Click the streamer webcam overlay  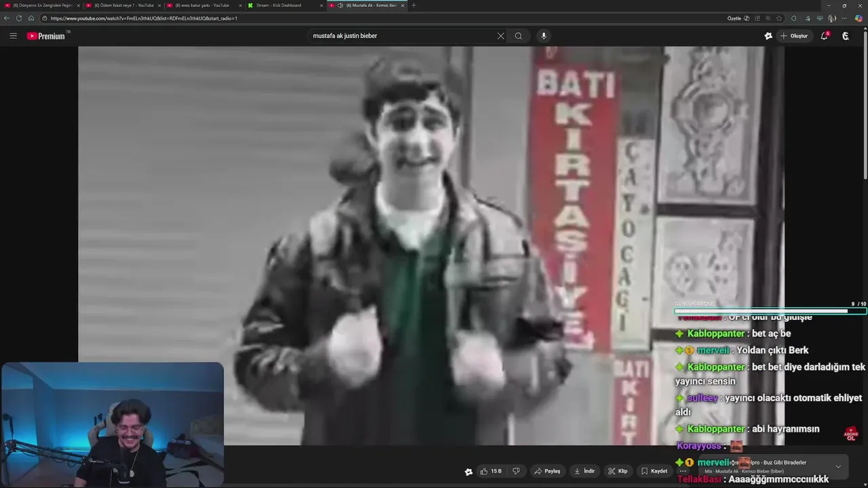113,424
